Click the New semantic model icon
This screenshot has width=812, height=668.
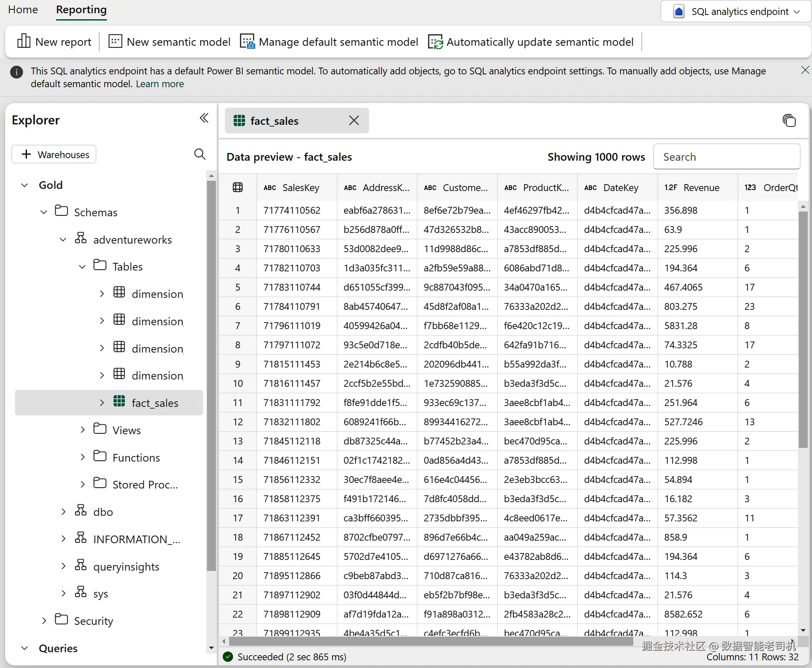115,41
